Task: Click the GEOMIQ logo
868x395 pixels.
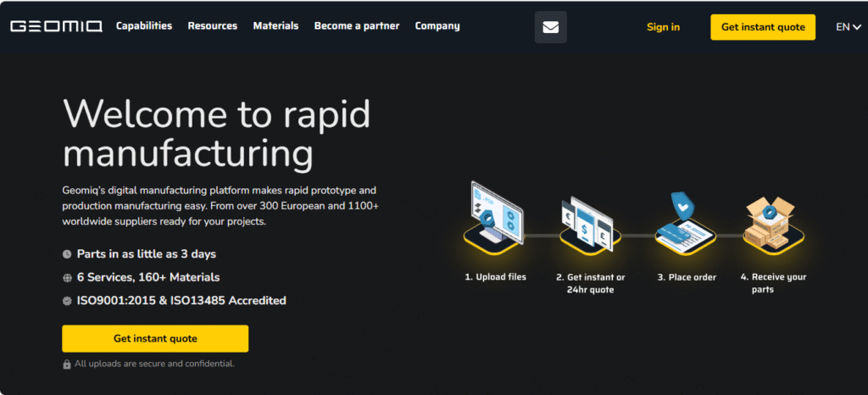Action: [56, 26]
